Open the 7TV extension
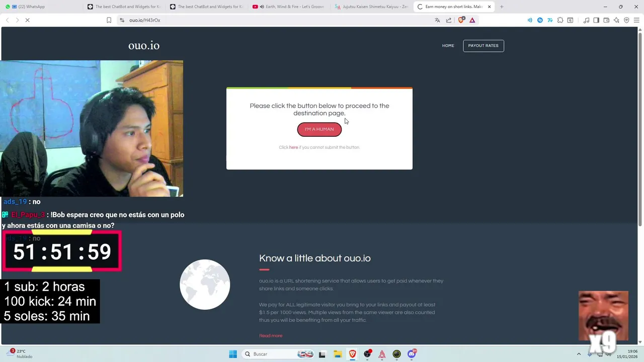This screenshot has height=362, width=644. [x=550, y=20]
